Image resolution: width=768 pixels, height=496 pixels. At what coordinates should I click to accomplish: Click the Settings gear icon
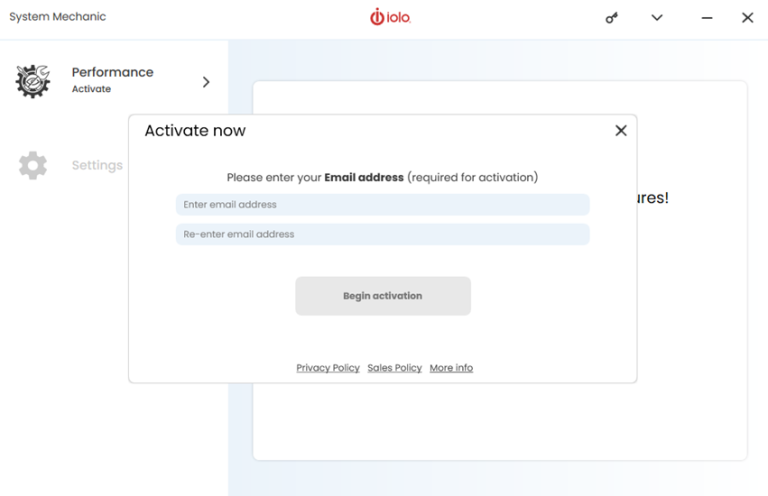(33, 166)
